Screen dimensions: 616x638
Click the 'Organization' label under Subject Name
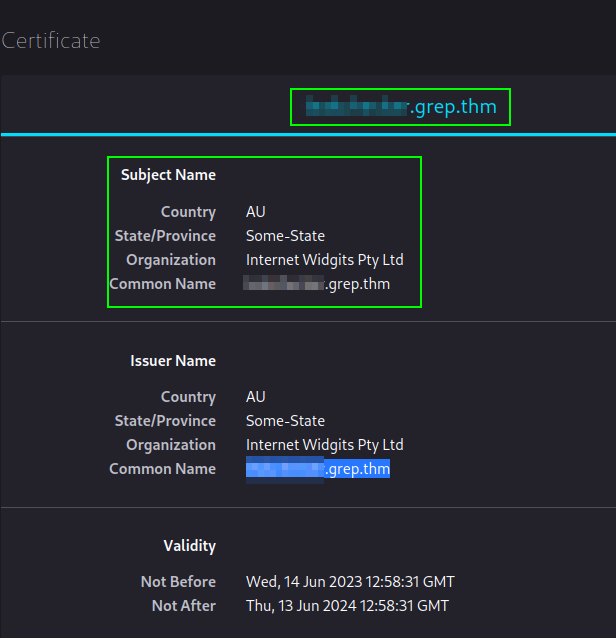[x=171, y=260]
